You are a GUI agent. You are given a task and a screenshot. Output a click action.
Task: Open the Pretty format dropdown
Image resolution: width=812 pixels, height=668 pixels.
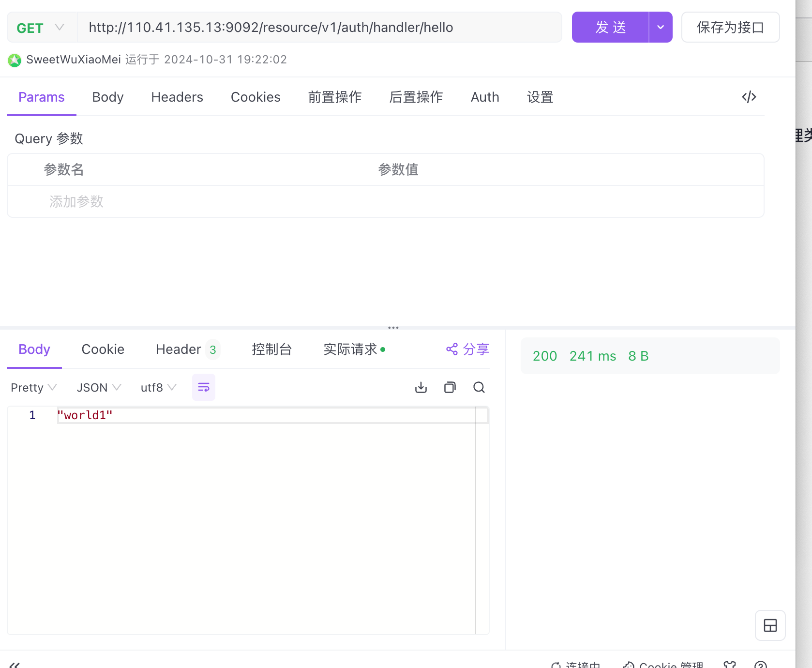pos(34,387)
